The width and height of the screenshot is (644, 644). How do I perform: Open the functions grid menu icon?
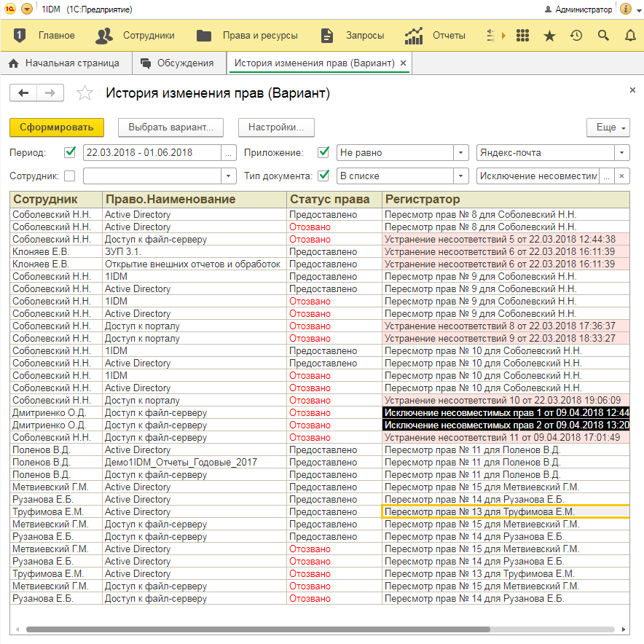click(522, 36)
